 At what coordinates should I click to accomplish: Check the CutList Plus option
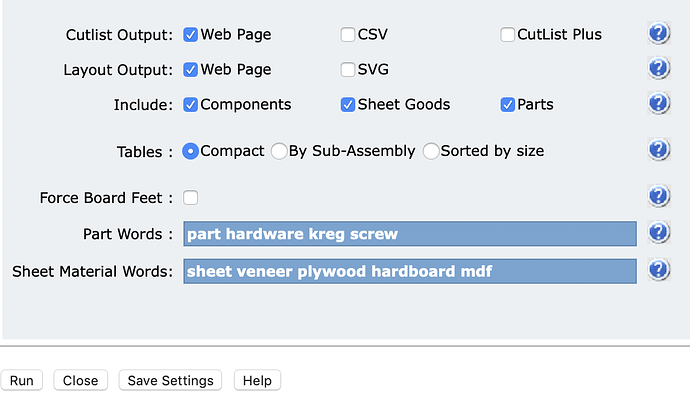[507, 34]
